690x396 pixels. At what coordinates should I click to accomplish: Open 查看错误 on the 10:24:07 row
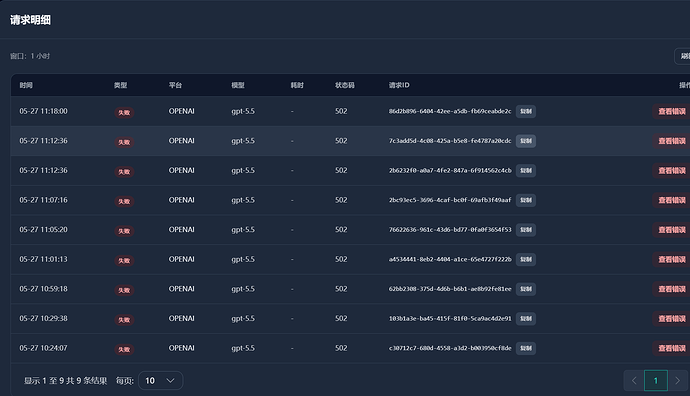coord(672,348)
